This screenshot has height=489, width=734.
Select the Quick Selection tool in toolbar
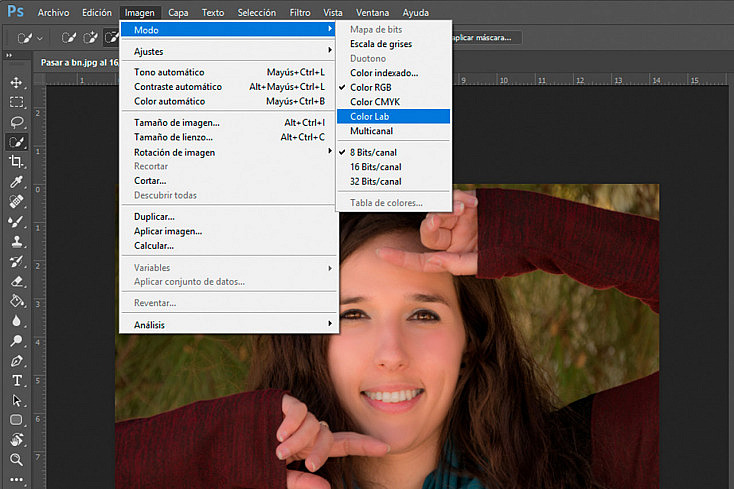(16, 142)
